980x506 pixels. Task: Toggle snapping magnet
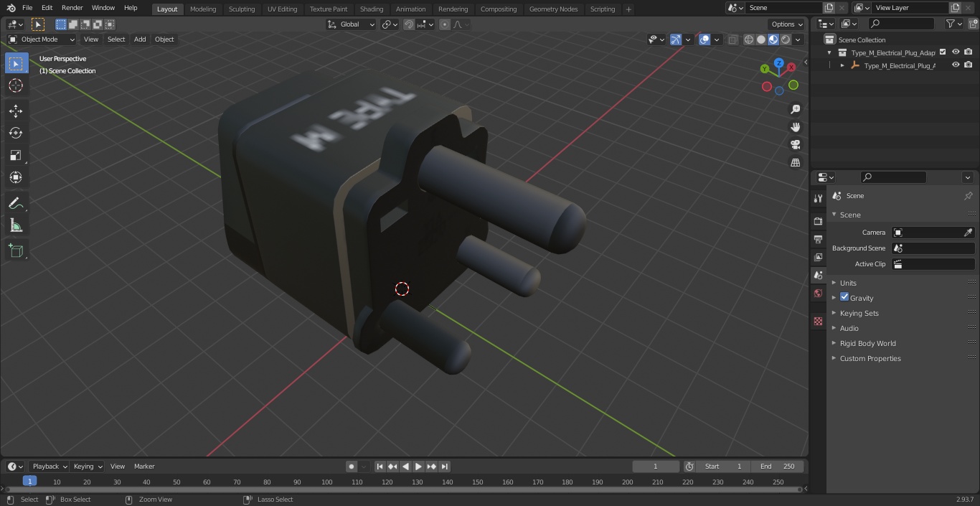[408, 24]
